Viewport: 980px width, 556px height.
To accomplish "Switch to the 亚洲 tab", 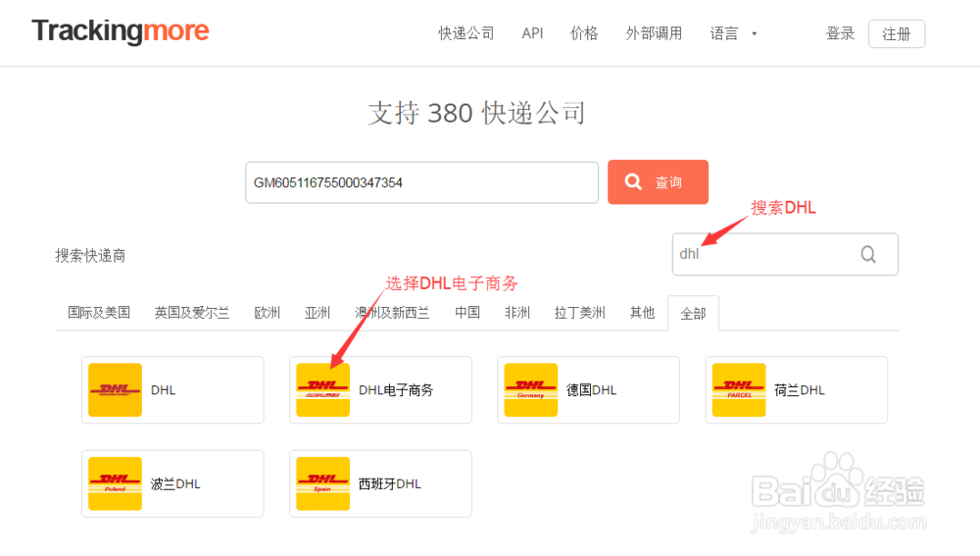I will click(317, 312).
